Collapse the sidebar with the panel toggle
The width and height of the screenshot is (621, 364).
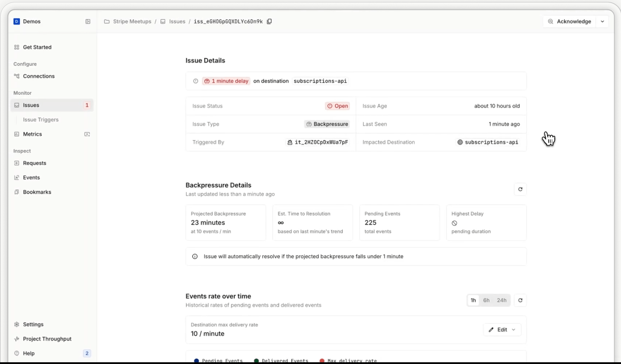click(x=88, y=21)
